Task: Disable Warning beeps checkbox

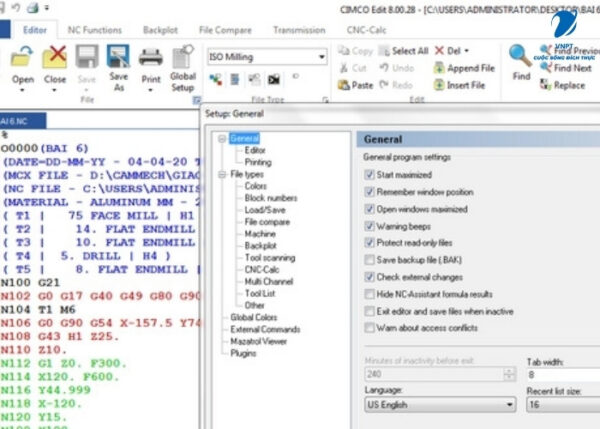Action: coord(369,226)
